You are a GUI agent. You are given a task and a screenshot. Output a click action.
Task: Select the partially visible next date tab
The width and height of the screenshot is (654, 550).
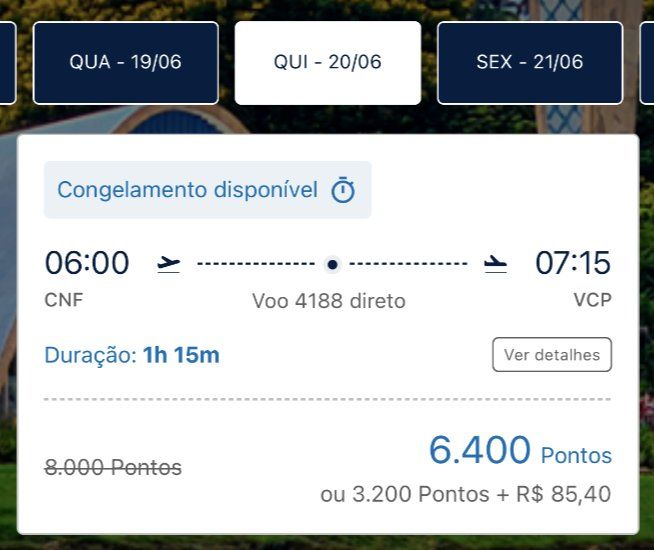(x=647, y=63)
